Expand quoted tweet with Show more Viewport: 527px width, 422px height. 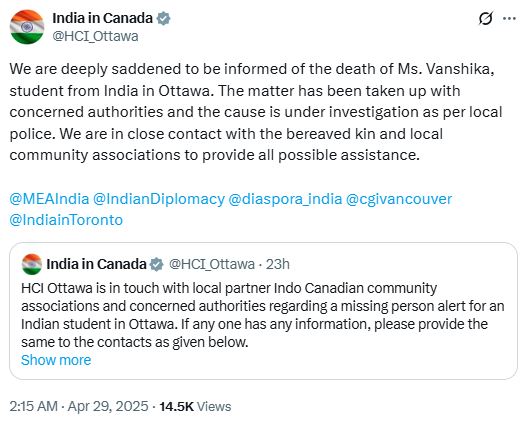(56, 360)
